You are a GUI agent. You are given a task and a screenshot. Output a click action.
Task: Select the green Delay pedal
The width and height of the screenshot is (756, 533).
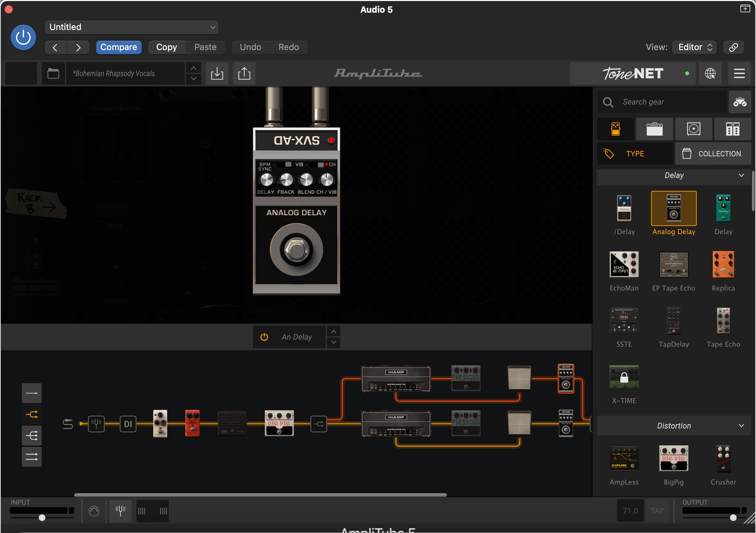point(723,208)
